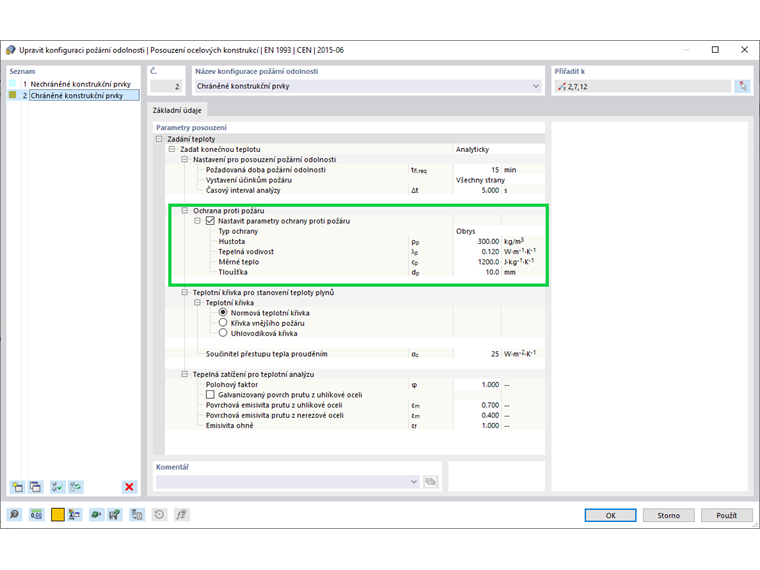Open units and decimal places settings
Screen dimensions: 760x570
click(36, 515)
